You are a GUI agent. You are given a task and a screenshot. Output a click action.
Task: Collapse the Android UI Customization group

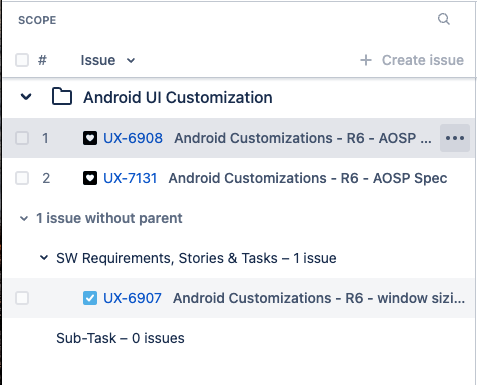(x=26, y=97)
